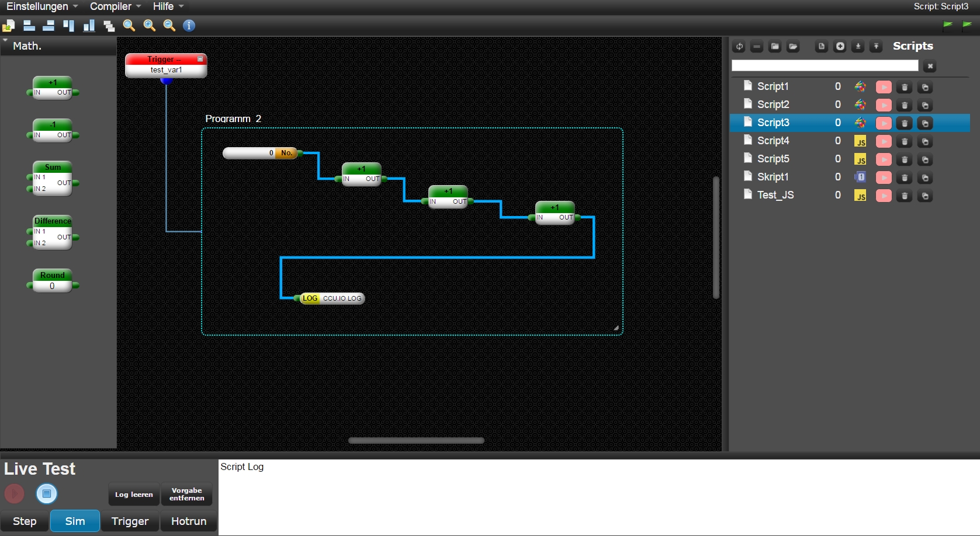Viewport: 980px width, 536px height.
Task: Click the open folder icon in Scripts toolbar
Action: pyautogui.click(x=793, y=47)
